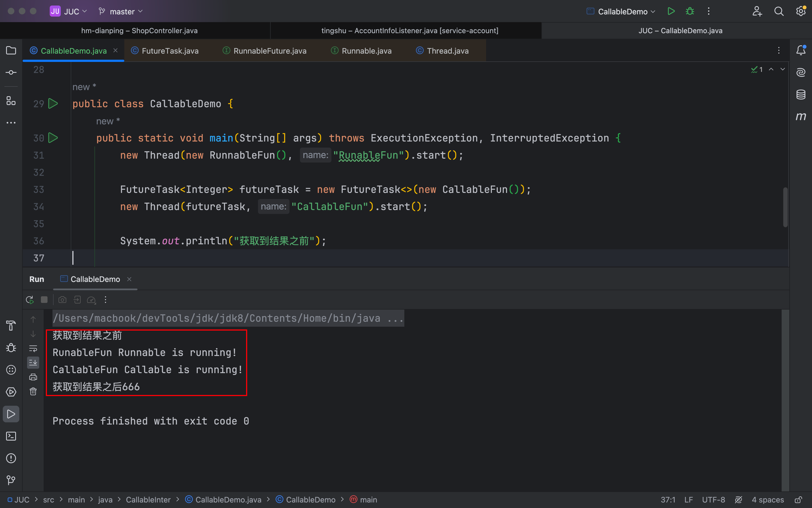Open editor tabs options menu

[x=779, y=50]
